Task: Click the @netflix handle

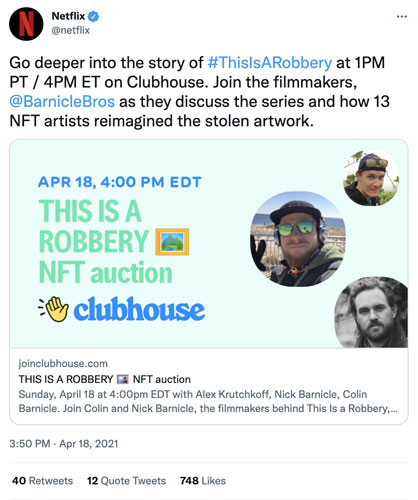Action: coord(71,30)
